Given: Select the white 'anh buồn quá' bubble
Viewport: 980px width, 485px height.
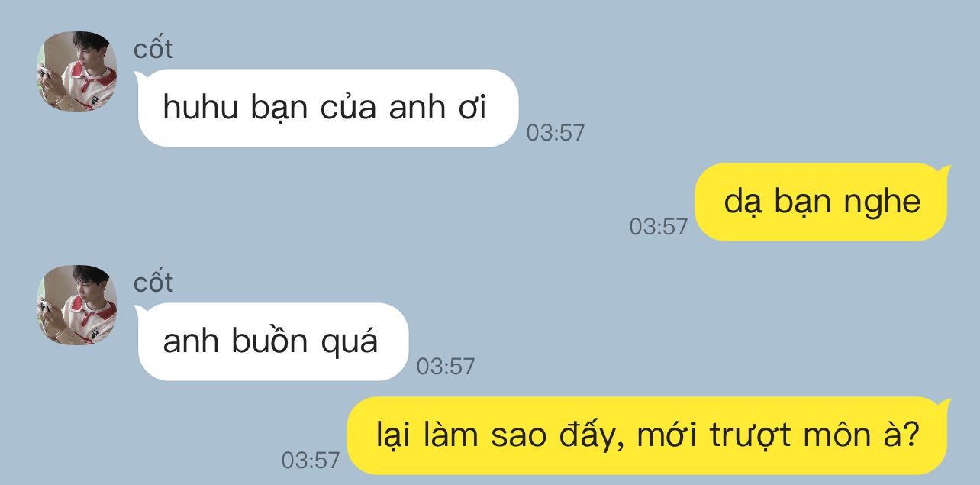Looking at the screenshot, I should point(272,341).
